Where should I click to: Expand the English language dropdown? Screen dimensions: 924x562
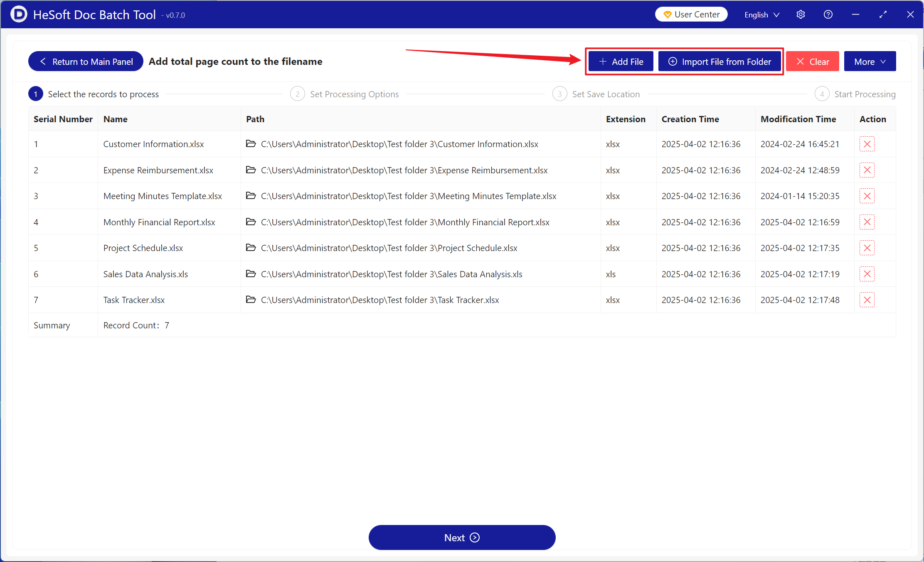[x=761, y=15]
